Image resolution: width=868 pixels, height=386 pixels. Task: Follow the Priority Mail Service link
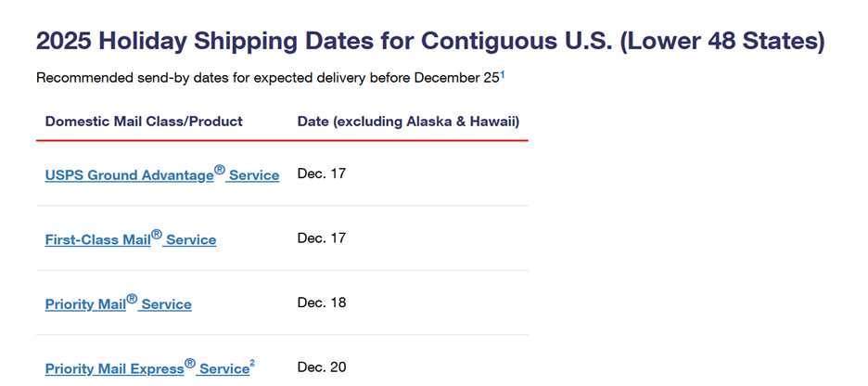coord(119,303)
